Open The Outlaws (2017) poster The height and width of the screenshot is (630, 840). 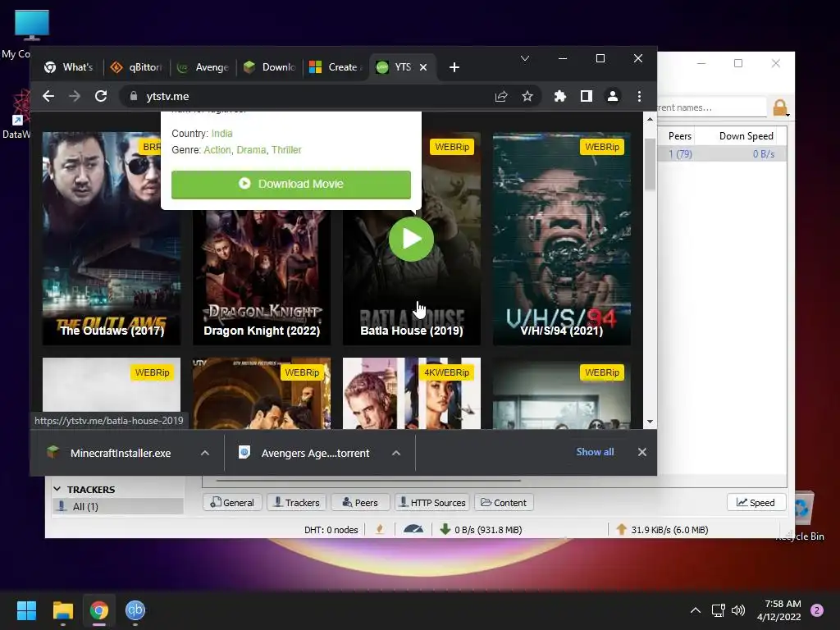click(x=112, y=239)
